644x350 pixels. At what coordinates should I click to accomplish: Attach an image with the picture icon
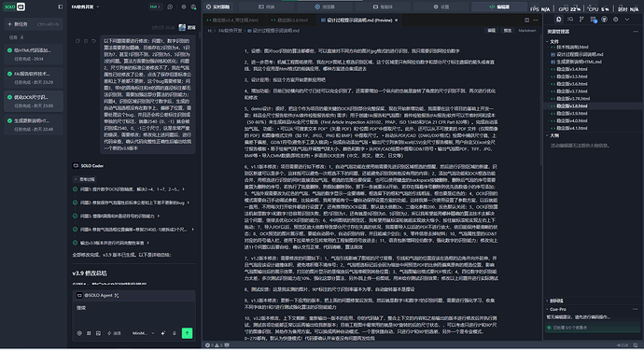point(98,333)
